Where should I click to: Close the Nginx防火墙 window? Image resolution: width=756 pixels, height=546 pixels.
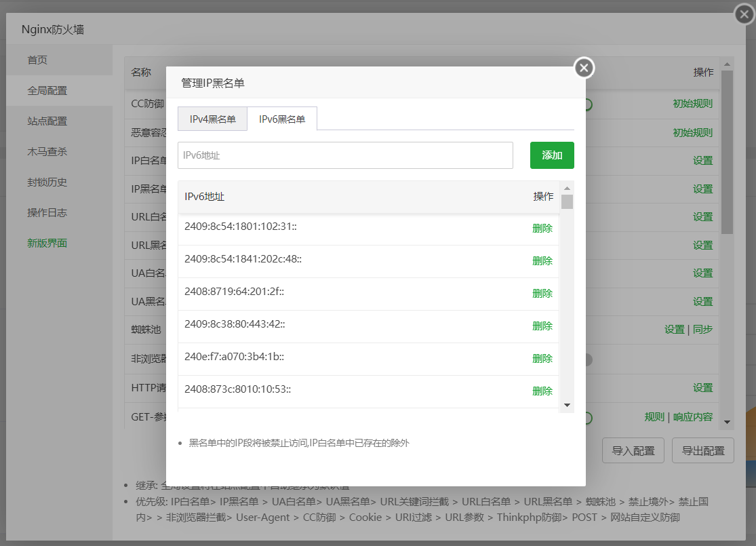tap(744, 14)
